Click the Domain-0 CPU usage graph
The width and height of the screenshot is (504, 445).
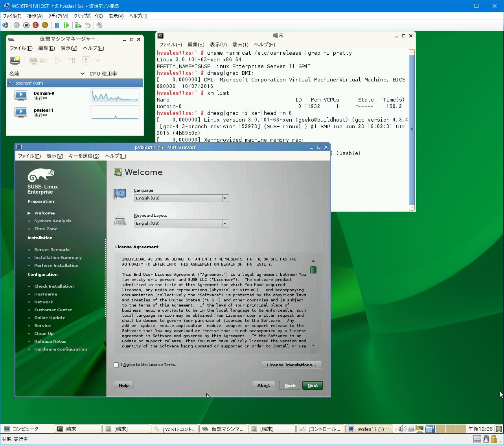pyautogui.click(x=115, y=96)
